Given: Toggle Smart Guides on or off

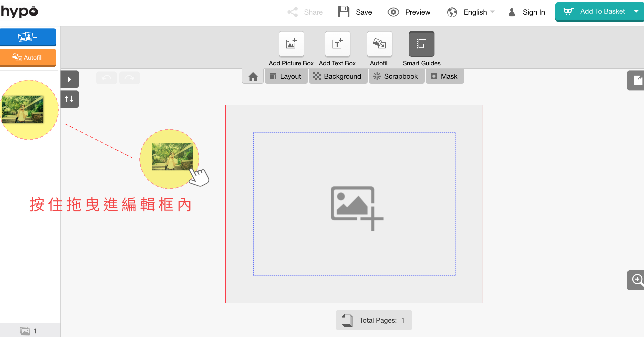Looking at the screenshot, I should tap(421, 44).
